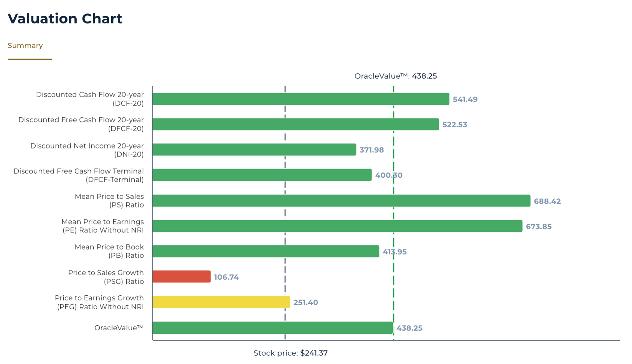Screen dimensions: 632x364
Task: Click the Mean PE Ratio bar
Action: 337,226
